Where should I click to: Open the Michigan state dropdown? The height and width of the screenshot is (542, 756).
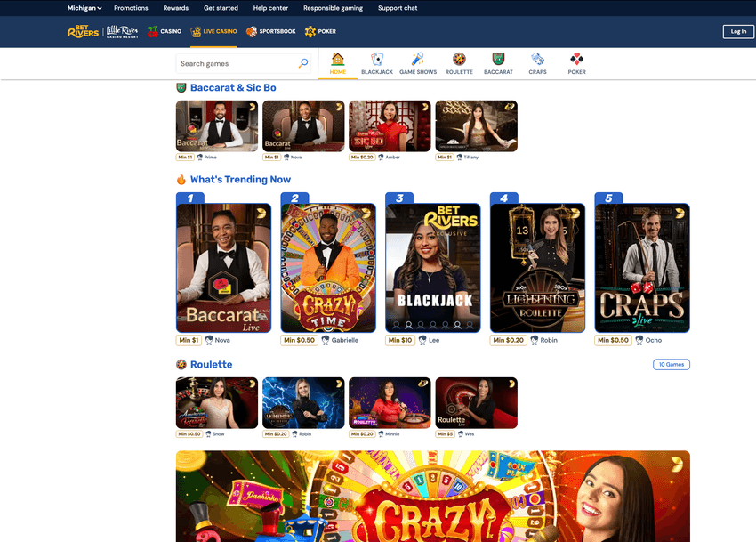(84, 7)
